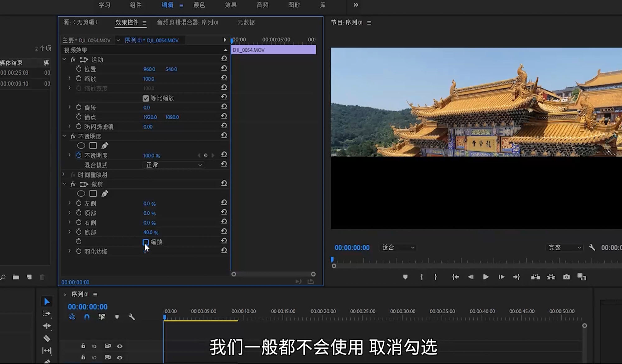Create ellipse mask under Crop effect
The image size is (622, 364).
point(81,194)
